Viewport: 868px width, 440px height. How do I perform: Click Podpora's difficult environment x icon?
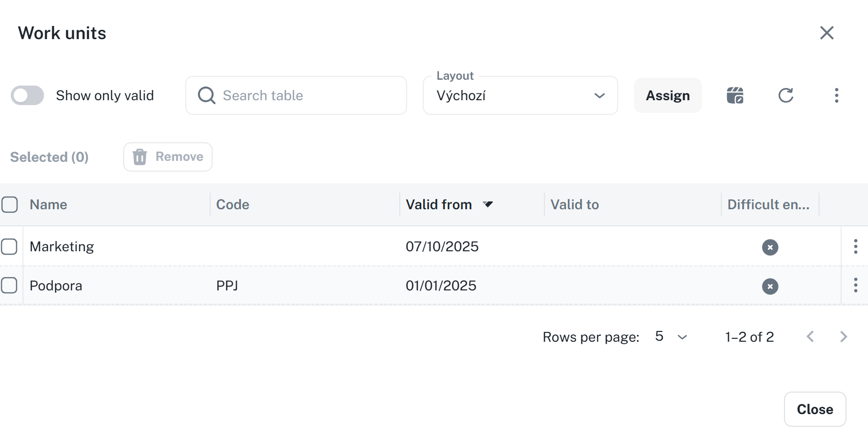tap(770, 286)
